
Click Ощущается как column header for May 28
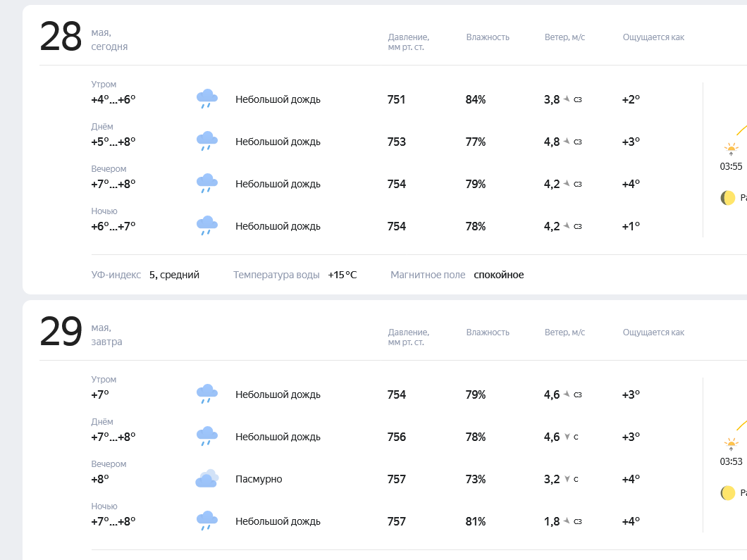click(x=654, y=37)
